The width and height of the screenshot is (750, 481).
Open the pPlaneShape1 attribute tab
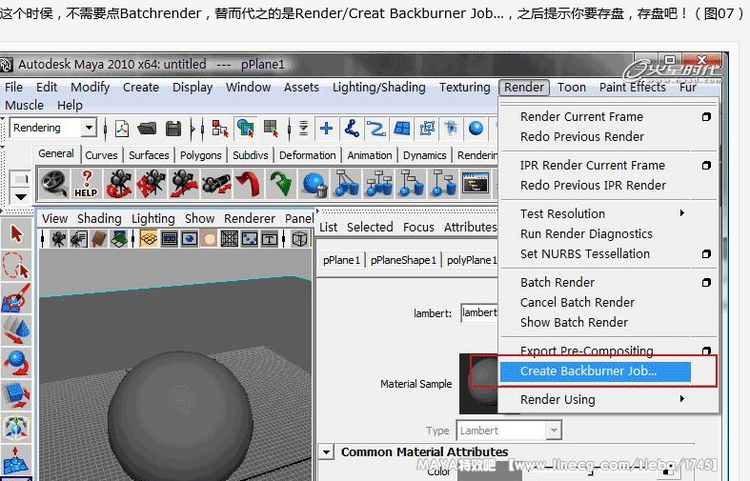pyautogui.click(x=403, y=260)
